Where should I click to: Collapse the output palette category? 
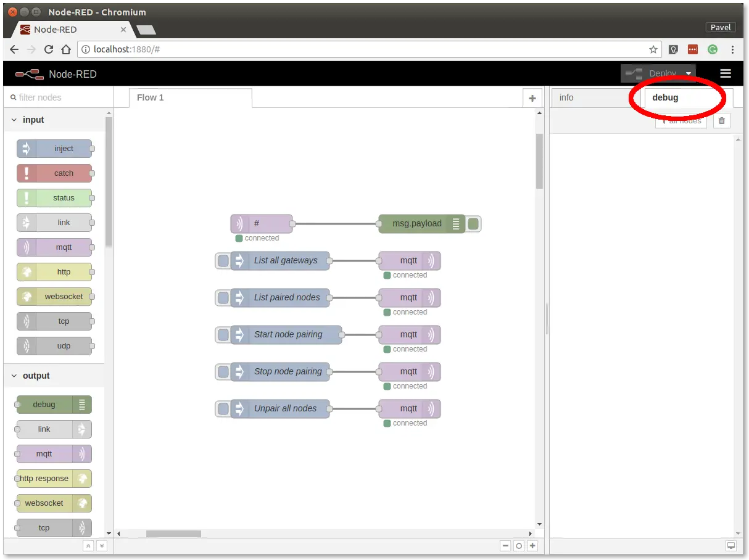[x=54, y=376]
